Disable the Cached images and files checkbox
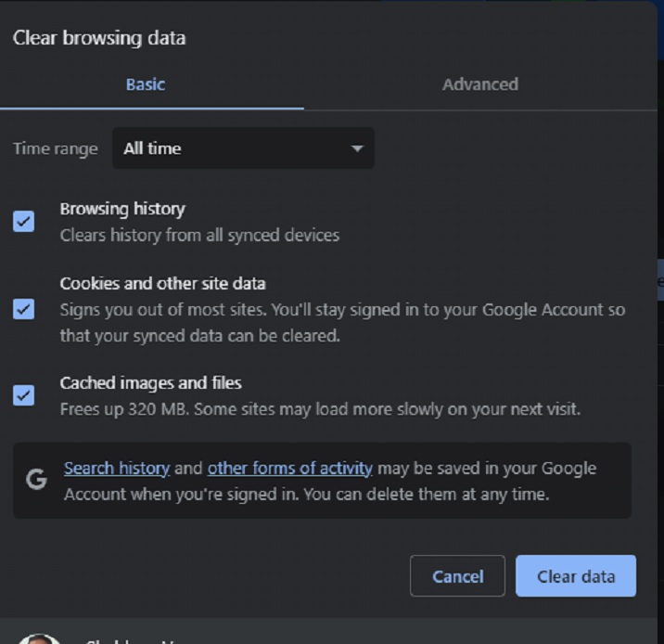This screenshot has height=644, width=664. click(x=24, y=395)
